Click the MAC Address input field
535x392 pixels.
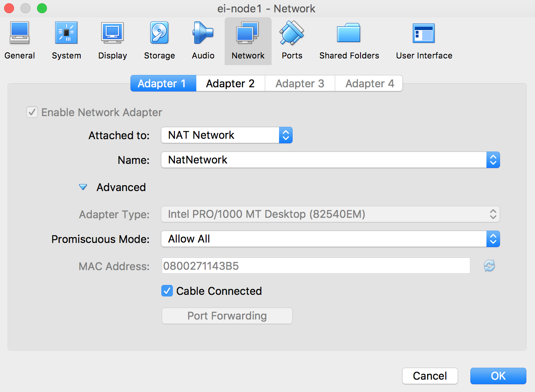pos(316,266)
